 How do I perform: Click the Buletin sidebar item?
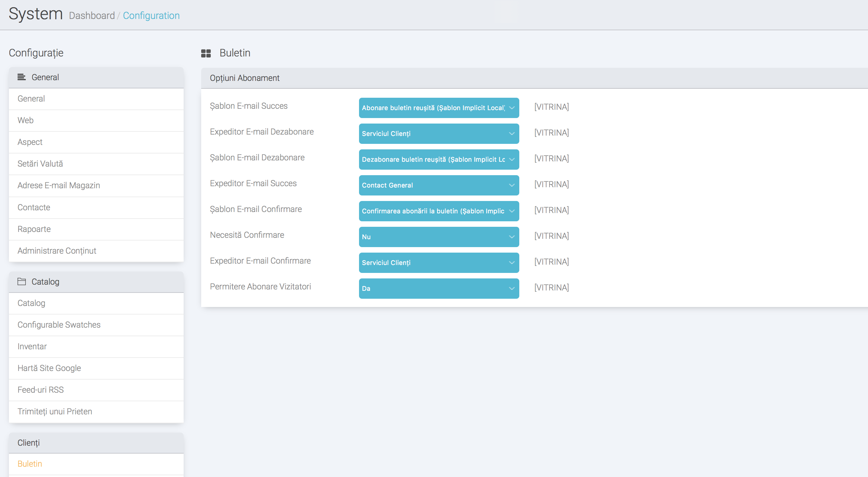click(30, 464)
